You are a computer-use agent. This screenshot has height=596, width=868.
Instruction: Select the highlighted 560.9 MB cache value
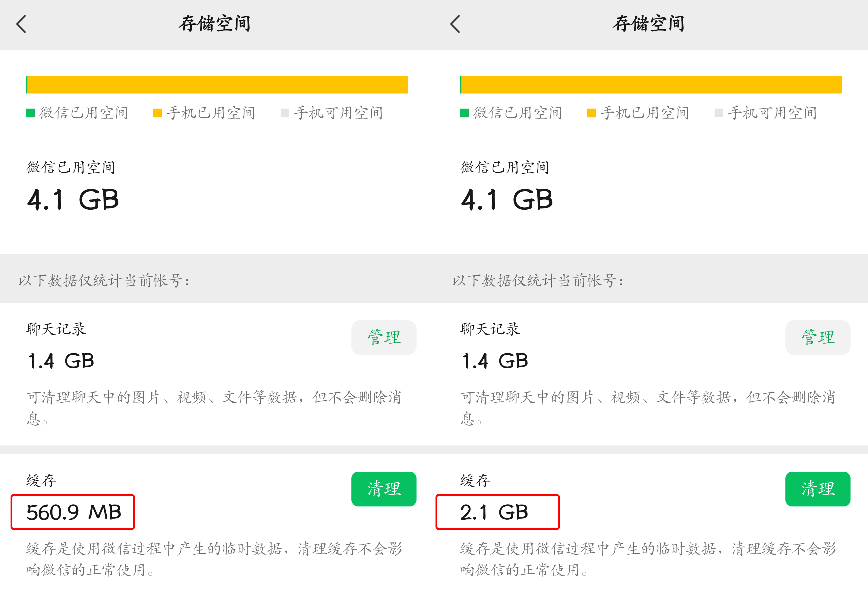[73, 512]
